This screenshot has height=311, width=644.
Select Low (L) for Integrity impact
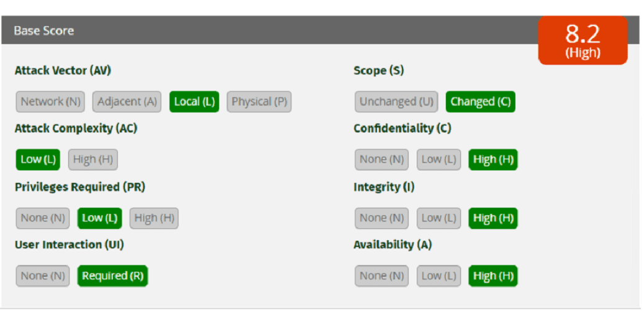[x=438, y=218]
